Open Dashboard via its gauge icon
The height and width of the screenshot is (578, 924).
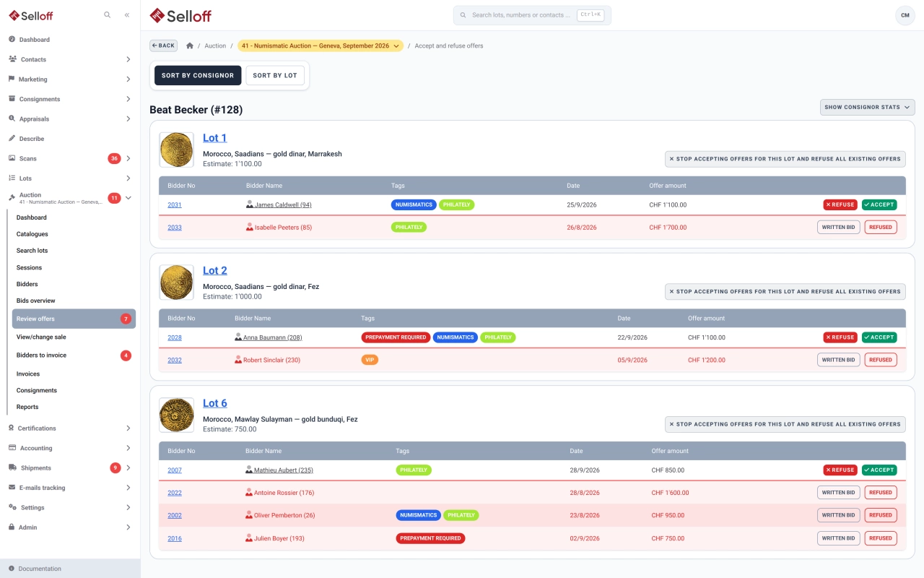pos(12,40)
